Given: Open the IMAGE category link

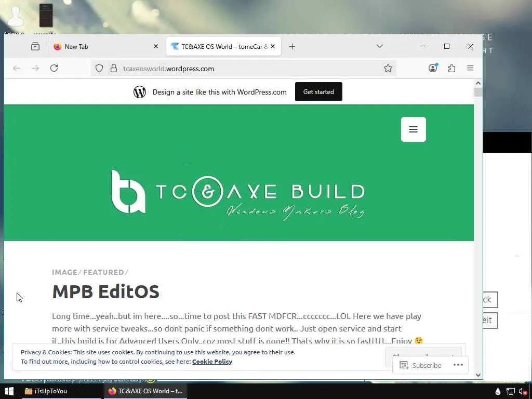Looking at the screenshot, I should 64,272.
